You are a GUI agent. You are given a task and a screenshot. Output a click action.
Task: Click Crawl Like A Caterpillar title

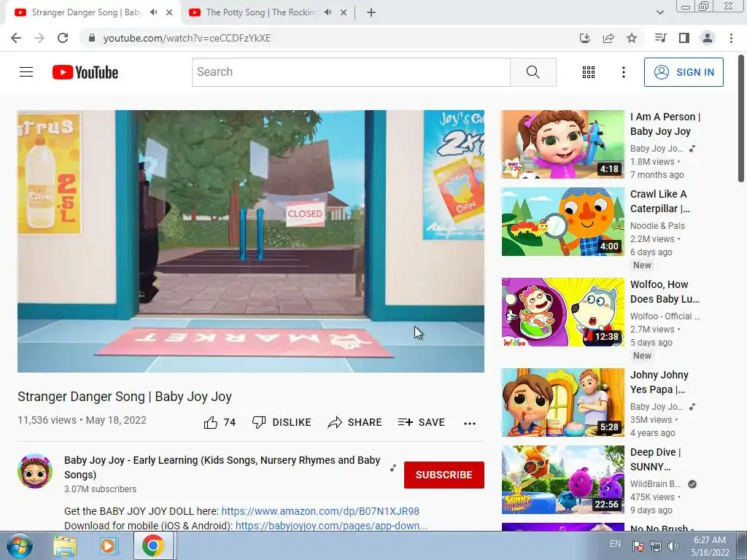point(659,201)
